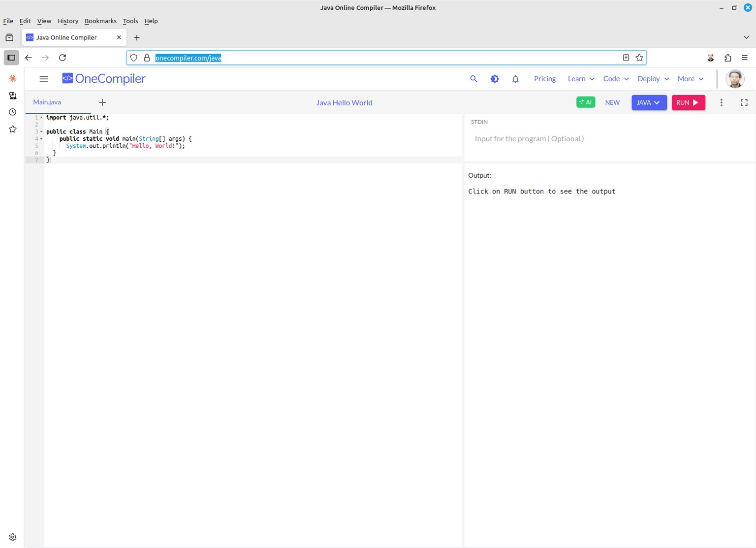Expand the Code dropdown menu

616,79
